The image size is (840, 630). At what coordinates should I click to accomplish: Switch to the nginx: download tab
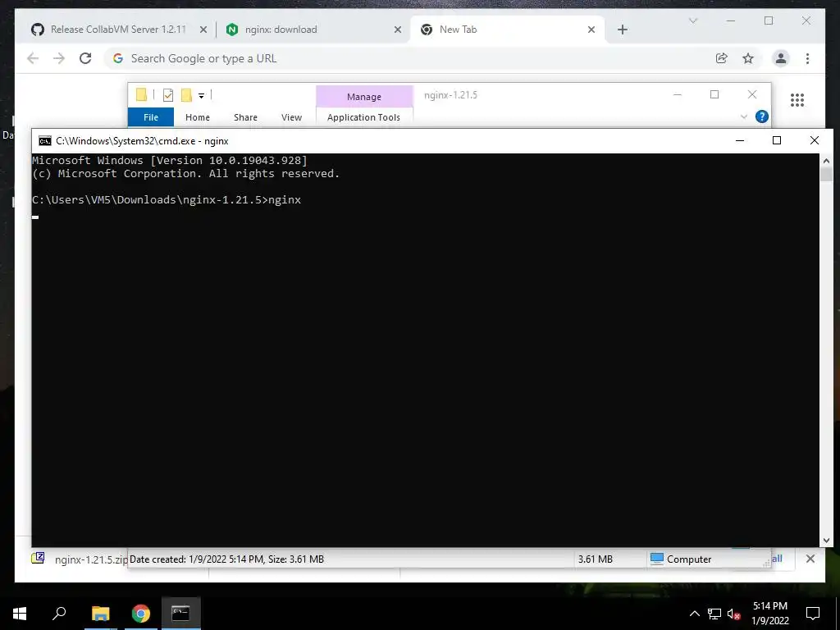tap(313, 30)
